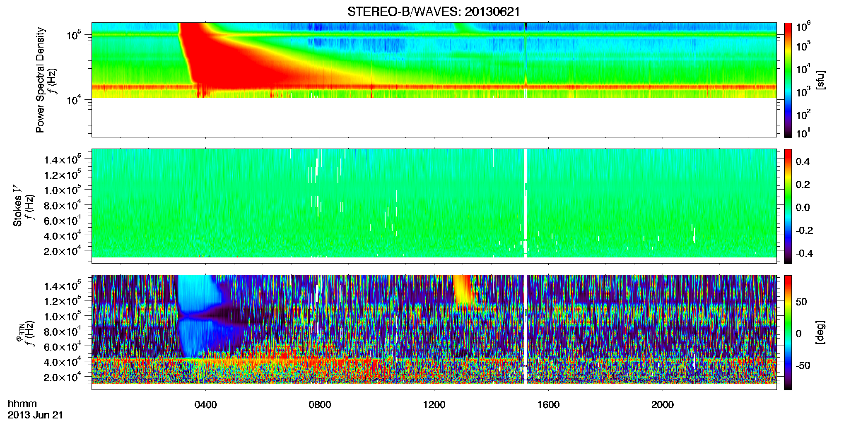Click the 0800 time tick label

[x=320, y=405]
